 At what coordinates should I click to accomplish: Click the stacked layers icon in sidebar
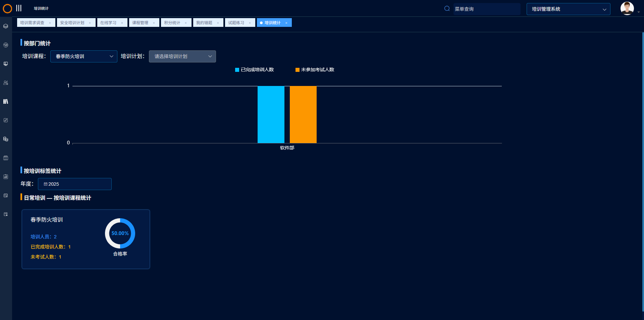tap(6, 26)
